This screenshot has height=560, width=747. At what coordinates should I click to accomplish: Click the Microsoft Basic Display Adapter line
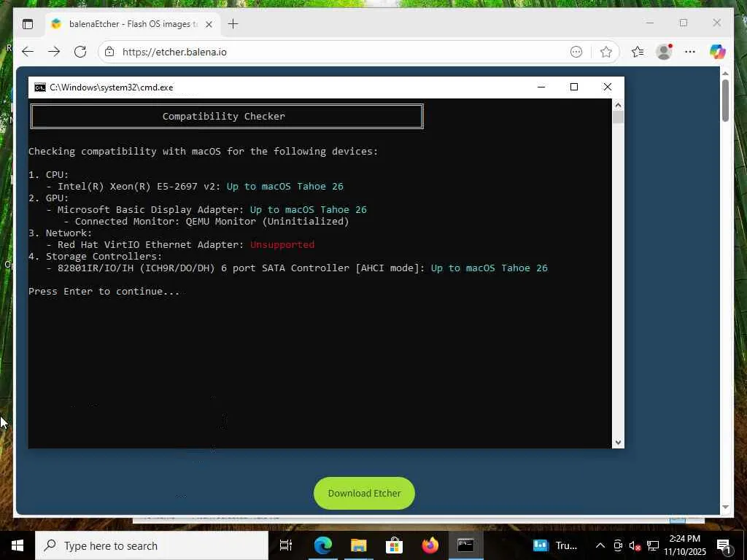coord(206,209)
